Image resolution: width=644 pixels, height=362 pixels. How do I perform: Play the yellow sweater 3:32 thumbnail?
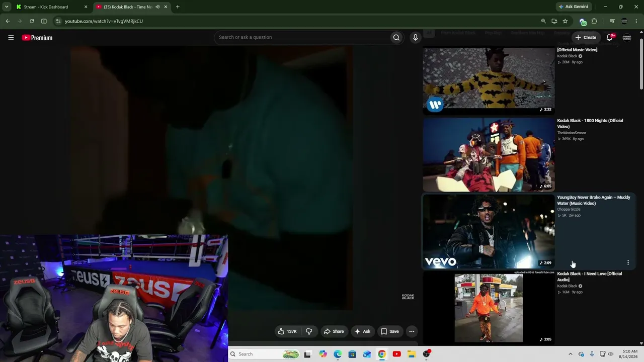(489, 78)
